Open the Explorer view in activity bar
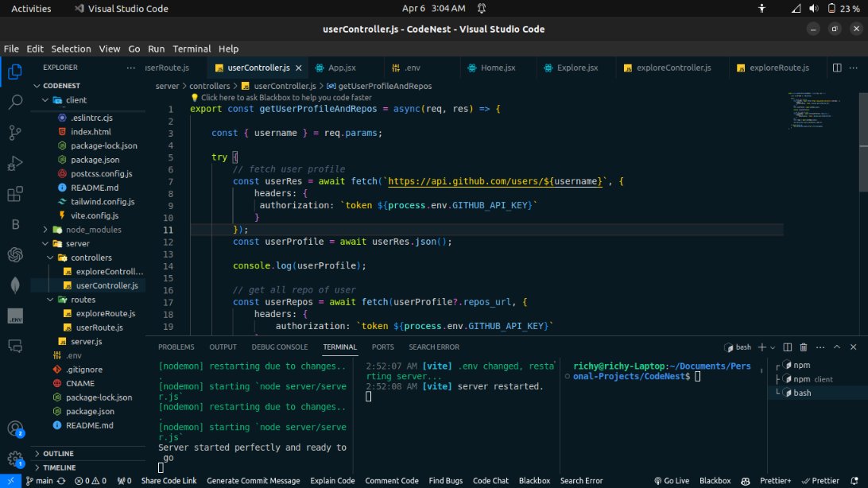Image resolution: width=868 pixels, height=488 pixels. (x=15, y=72)
